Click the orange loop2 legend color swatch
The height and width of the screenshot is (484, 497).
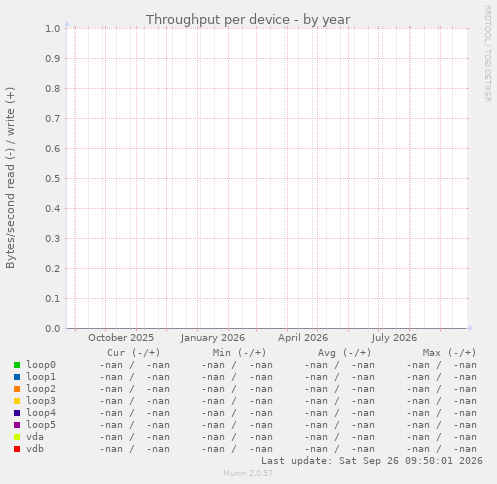(x=17, y=389)
